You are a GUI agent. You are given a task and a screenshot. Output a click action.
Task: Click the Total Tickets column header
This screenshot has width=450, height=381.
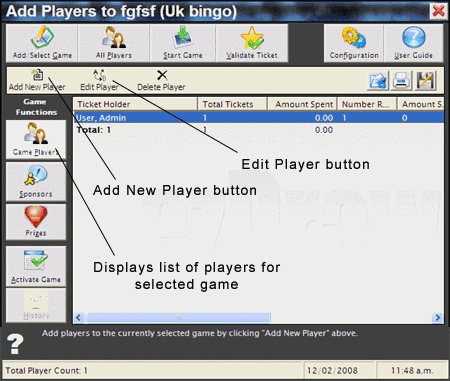pos(232,104)
